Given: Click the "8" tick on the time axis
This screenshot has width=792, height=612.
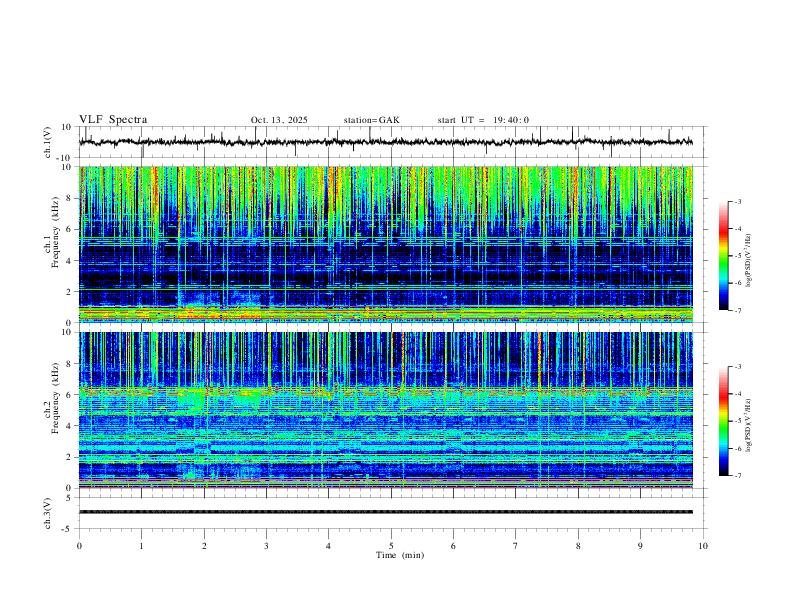Looking at the screenshot, I should coord(578,546).
